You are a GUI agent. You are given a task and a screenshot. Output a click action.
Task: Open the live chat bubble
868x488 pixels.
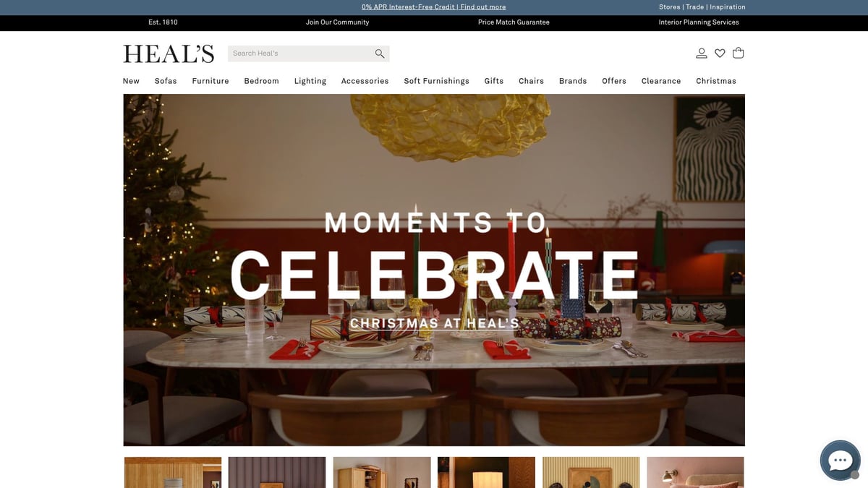tap(840, 461)
